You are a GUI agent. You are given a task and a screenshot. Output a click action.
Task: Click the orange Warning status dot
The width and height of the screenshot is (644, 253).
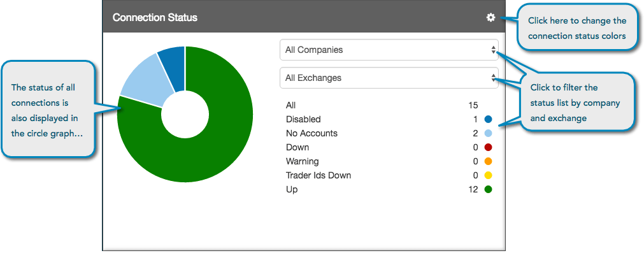point(488,161)
